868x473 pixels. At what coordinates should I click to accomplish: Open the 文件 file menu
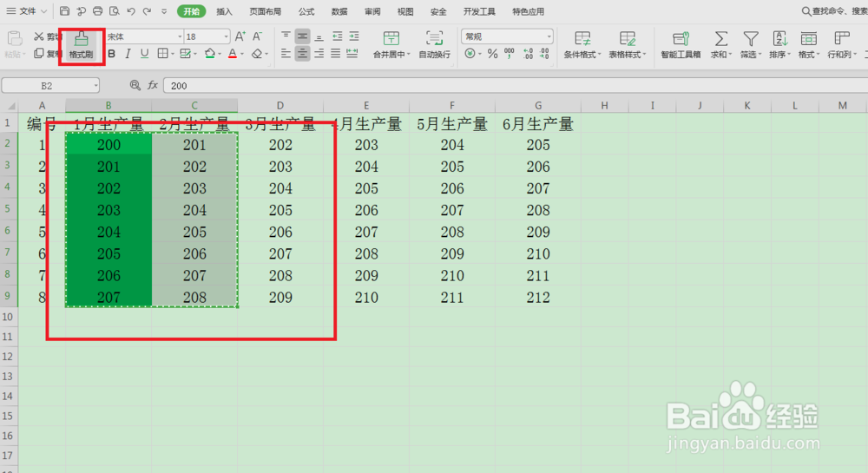pyautogui.click(x=27, y=11)
